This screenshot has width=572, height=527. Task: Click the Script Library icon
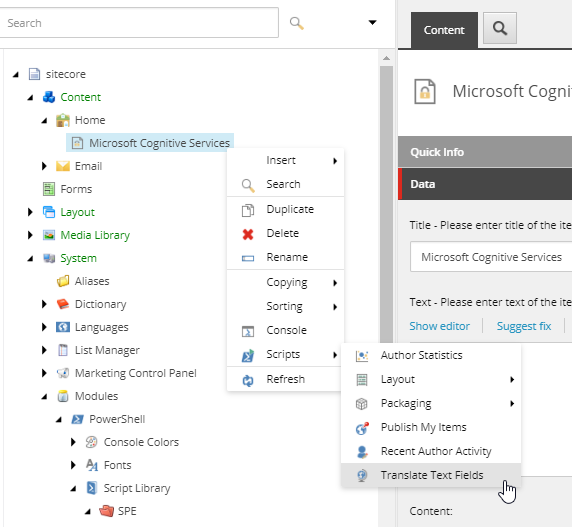92,488
